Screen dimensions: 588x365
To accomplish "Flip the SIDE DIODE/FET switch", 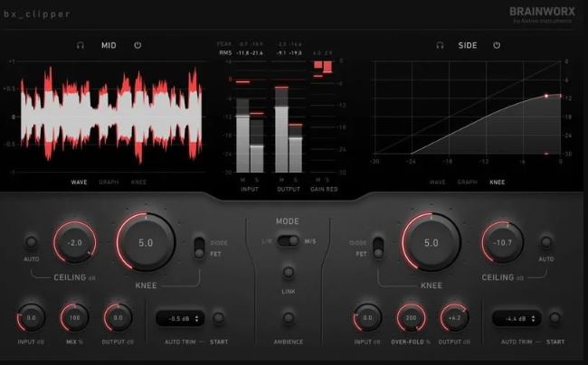I will click(378, 248).
